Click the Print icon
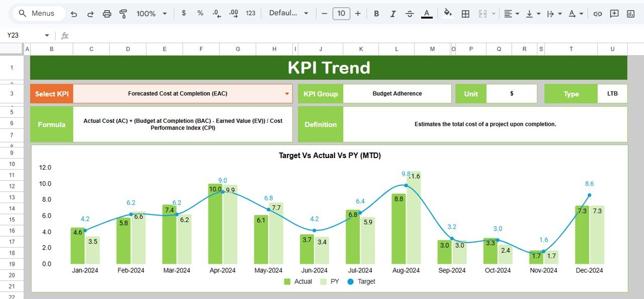This screenshot has height=299, width=644. pyautogui.click(x=107, y=14)
